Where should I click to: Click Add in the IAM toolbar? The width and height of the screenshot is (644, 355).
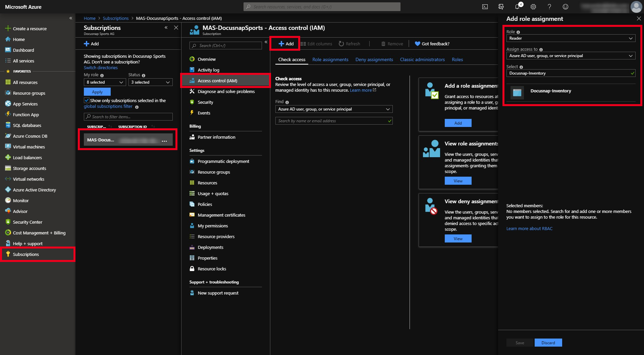tap(286, 44)
